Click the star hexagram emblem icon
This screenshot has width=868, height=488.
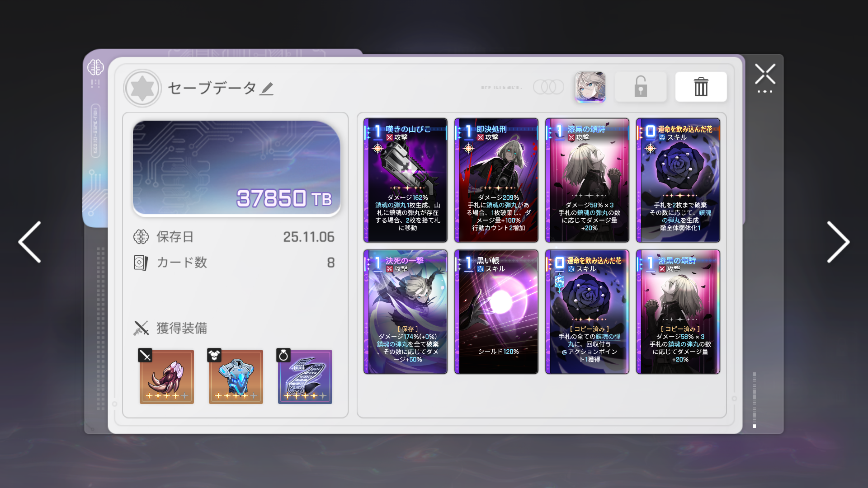coord(142,88)
